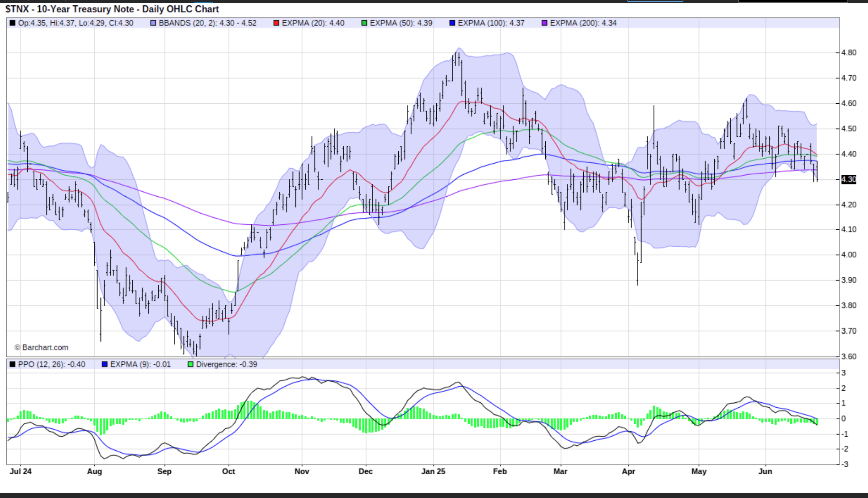The width and height of the screenshot is (868, 498).
Task: Click the highlighted 4.30 current price label
Action: pyautogui.click(x=849, y=179)
